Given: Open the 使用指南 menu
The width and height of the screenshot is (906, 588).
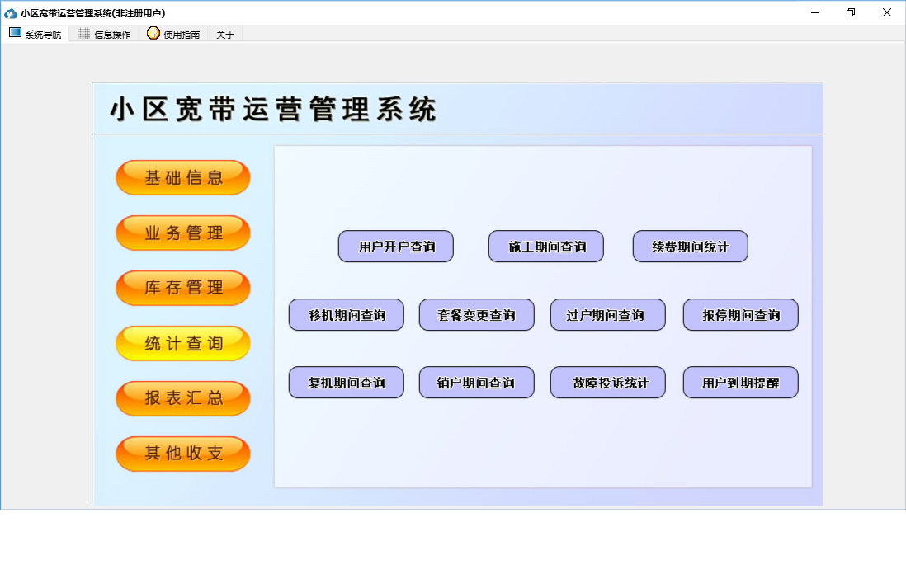Looking at the screenshot, I should [173, 34].
